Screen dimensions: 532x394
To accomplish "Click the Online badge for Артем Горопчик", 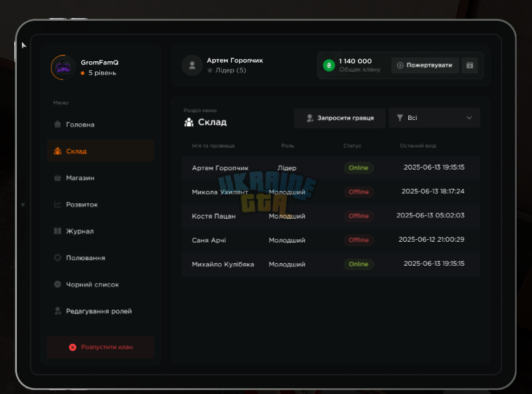I will click(359, 168).
